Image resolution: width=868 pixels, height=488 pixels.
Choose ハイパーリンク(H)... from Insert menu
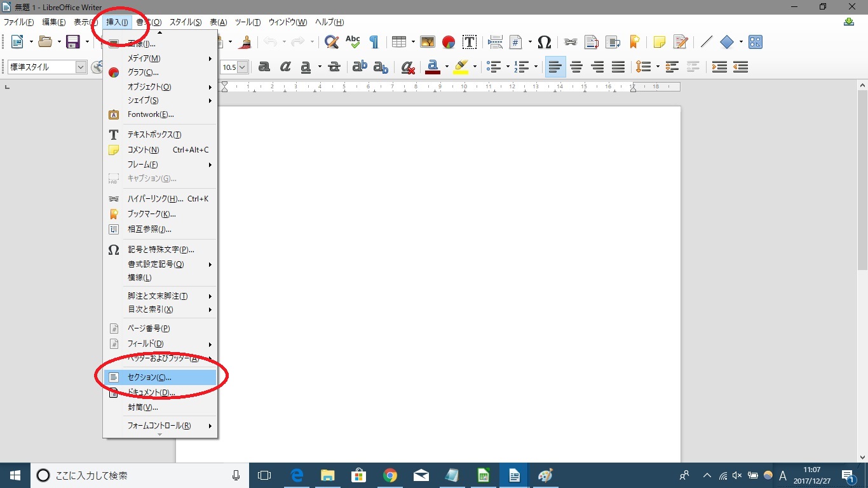(160, 199)
